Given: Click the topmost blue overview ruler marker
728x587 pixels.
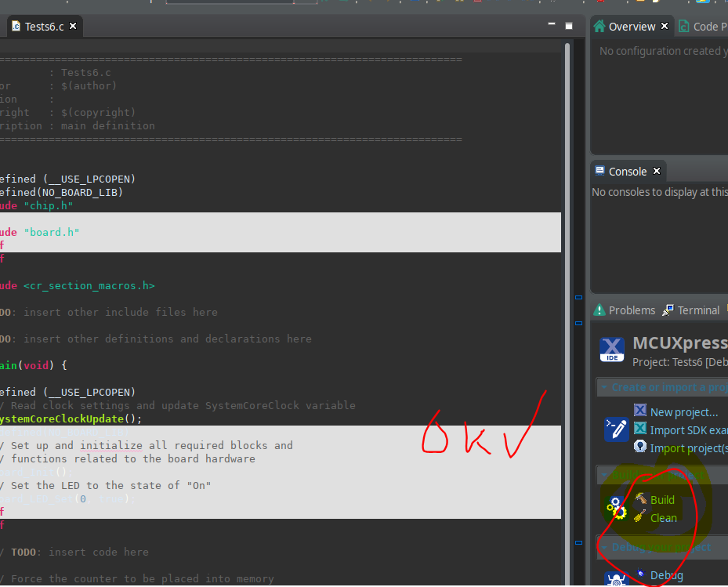Looking at the screenshot, I should 578,297.
